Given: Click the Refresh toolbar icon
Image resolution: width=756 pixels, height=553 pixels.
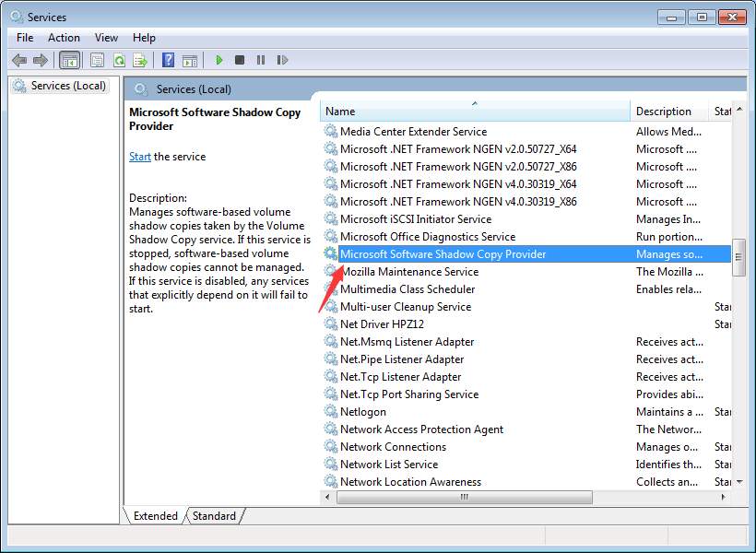Looking at the screenshot, I should coord(119,60).
